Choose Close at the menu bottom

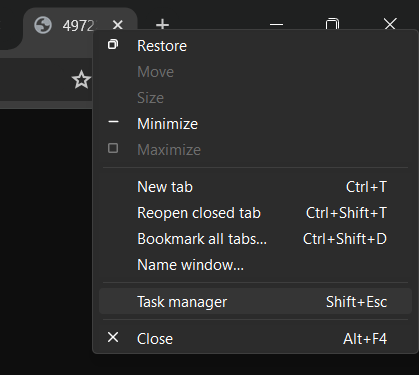[255, 339]
